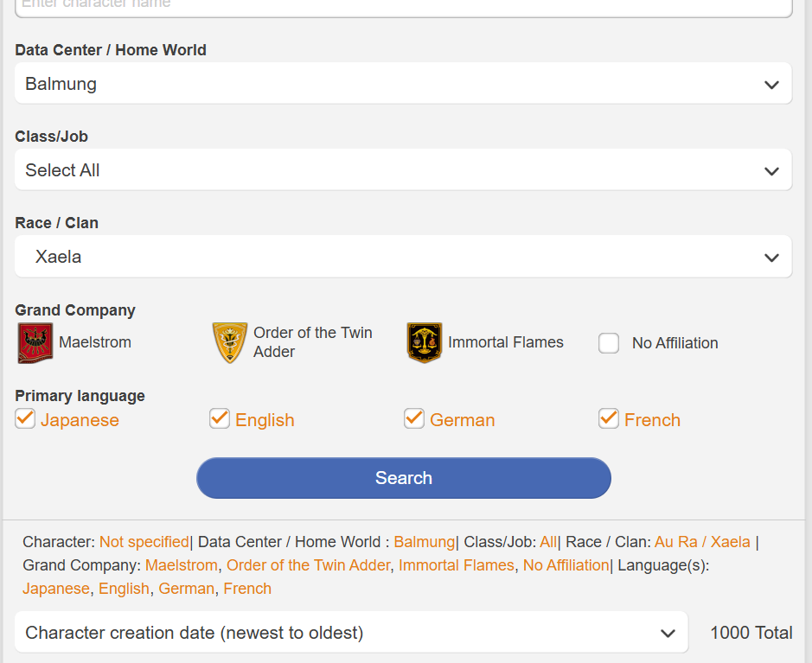Click 'English' in the Language(s) summary
Image resolution: width=812 pixels, height=663 pixels.
124,589
